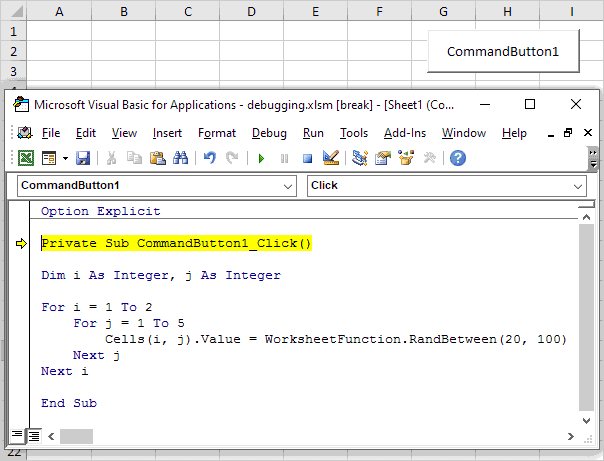Image resolution: width=604 pixels, height=461 pixels.
Task: Click the Break pause icon
Action: pyautogui.click(x=284, y=158)
